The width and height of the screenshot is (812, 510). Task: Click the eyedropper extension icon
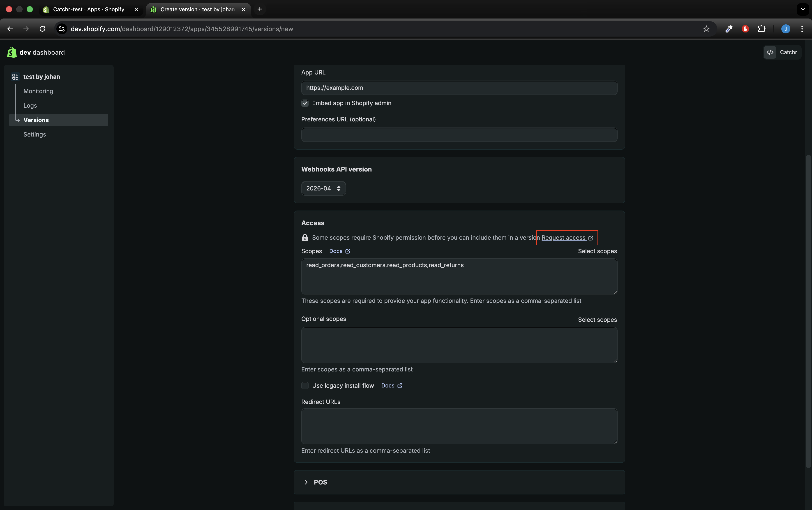tap(729, 29)
